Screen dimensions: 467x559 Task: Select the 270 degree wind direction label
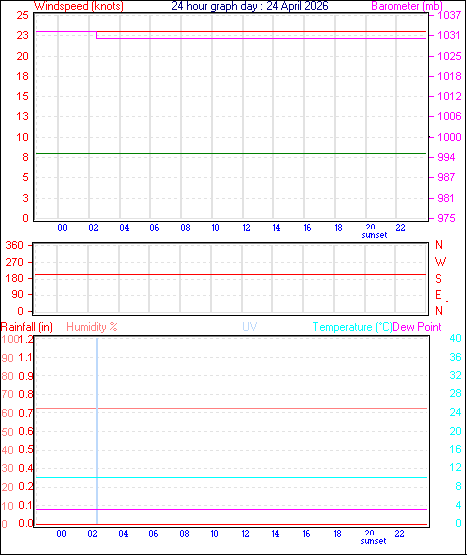coord(15,262)
